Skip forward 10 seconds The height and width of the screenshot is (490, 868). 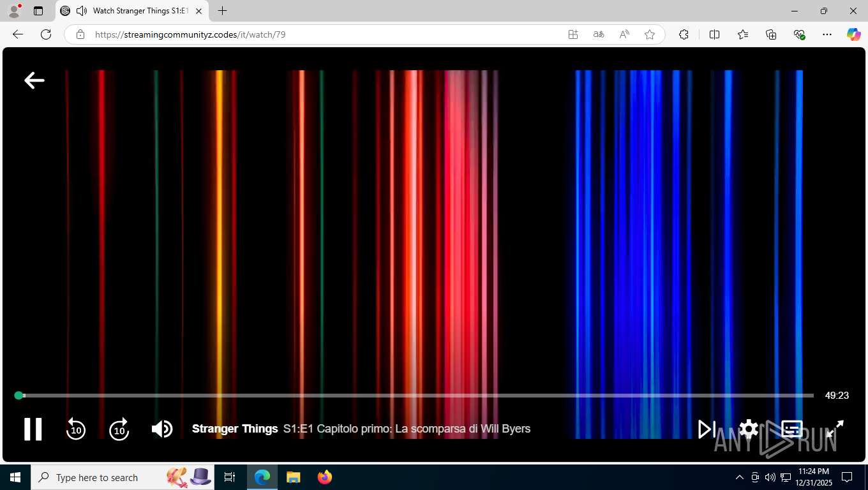[119, 429]
